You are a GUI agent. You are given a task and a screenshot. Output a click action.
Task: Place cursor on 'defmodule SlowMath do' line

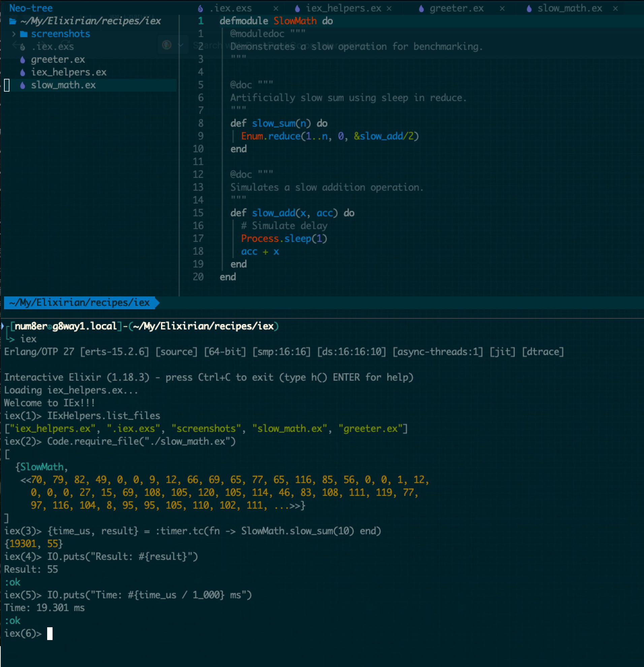point(276,21)
